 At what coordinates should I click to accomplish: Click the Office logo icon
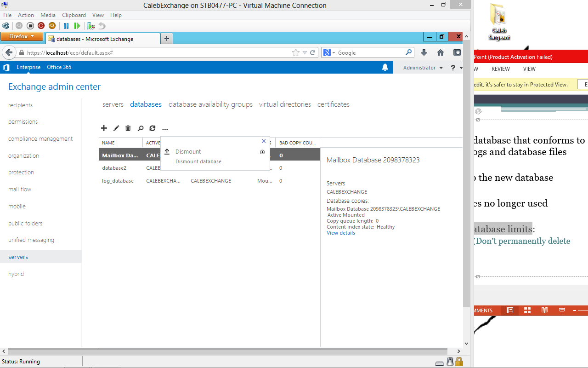pyautogui.click(x=6, y=67)
